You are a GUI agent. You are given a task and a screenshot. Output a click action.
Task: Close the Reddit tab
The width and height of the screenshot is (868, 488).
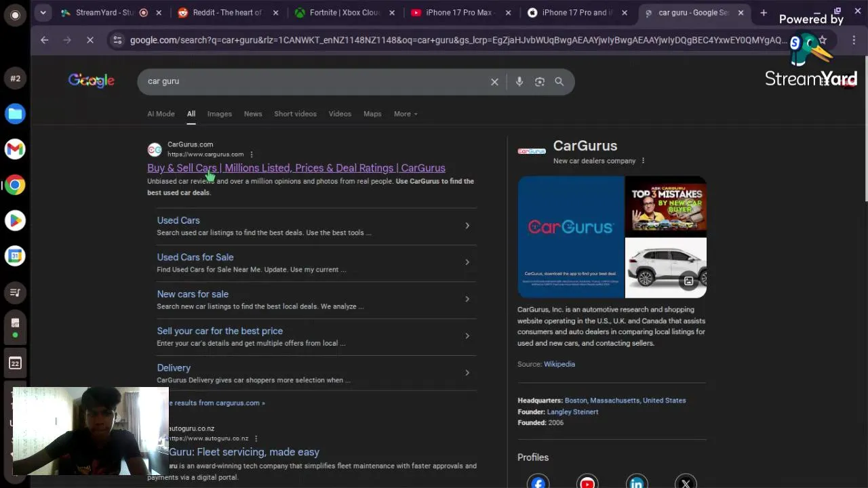point(275,12)
